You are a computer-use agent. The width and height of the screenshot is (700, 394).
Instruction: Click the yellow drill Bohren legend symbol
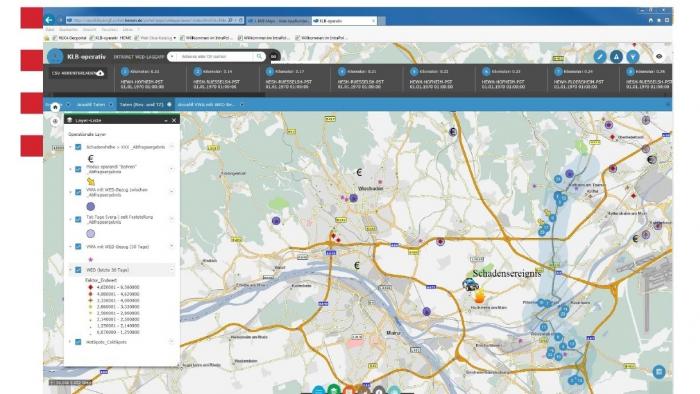point(91,182)
